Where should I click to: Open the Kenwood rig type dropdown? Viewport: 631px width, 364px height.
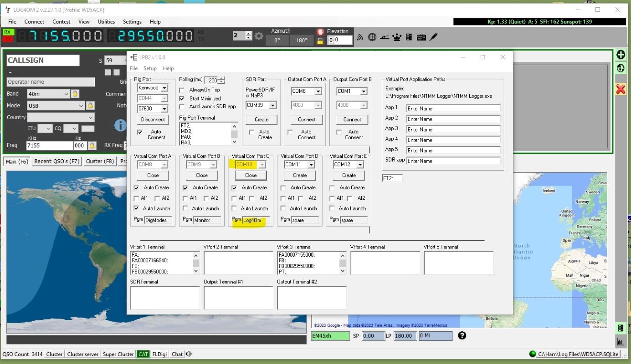(164, 88)
